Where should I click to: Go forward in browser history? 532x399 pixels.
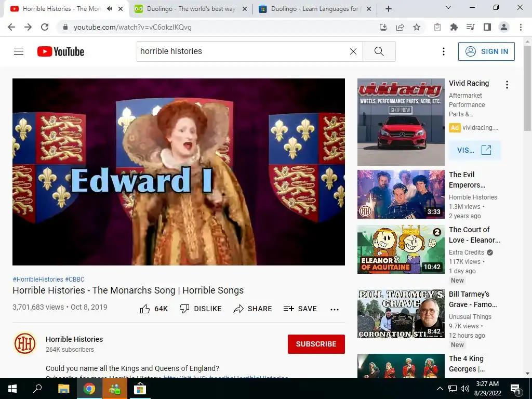click(28, 27)
